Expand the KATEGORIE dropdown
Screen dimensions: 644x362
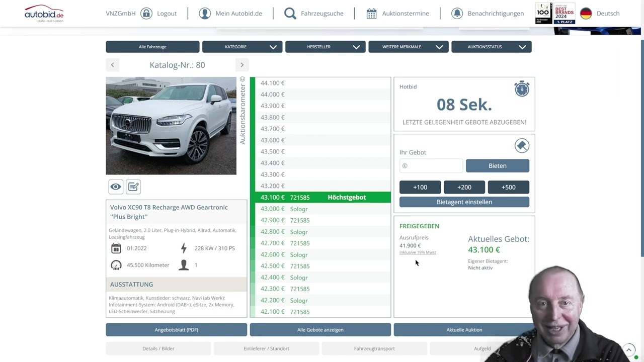242,47
